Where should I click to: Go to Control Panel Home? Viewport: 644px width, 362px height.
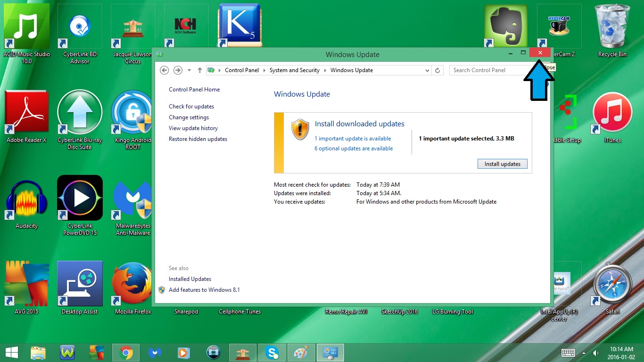click(x=194, y=90)
